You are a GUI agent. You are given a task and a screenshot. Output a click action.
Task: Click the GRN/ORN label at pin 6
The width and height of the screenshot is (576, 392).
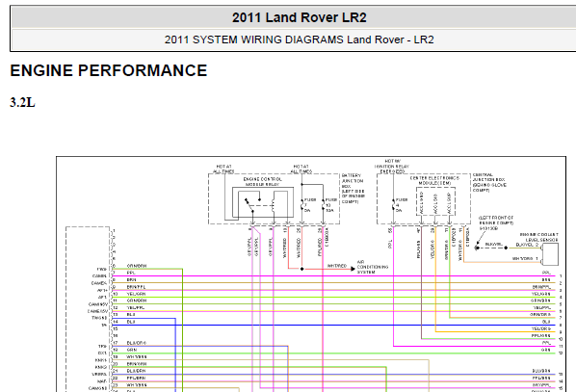[137, 266]
